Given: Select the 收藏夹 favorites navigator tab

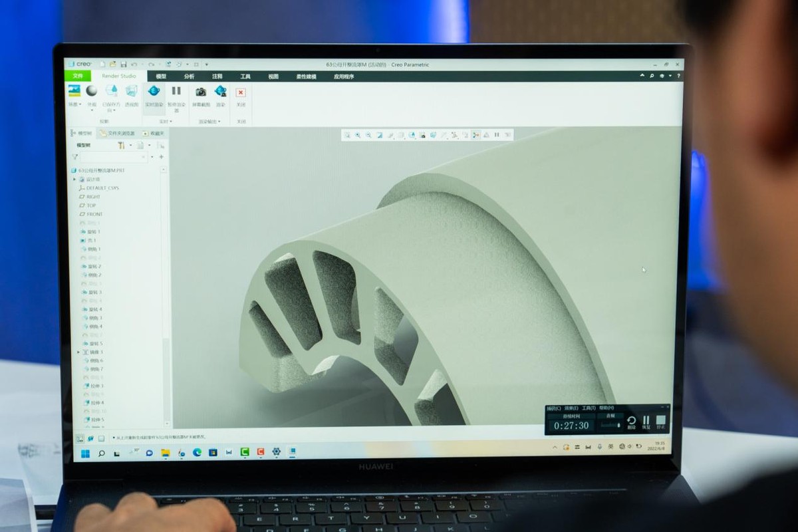Looking at the screenshot, I should coord(153,133).
